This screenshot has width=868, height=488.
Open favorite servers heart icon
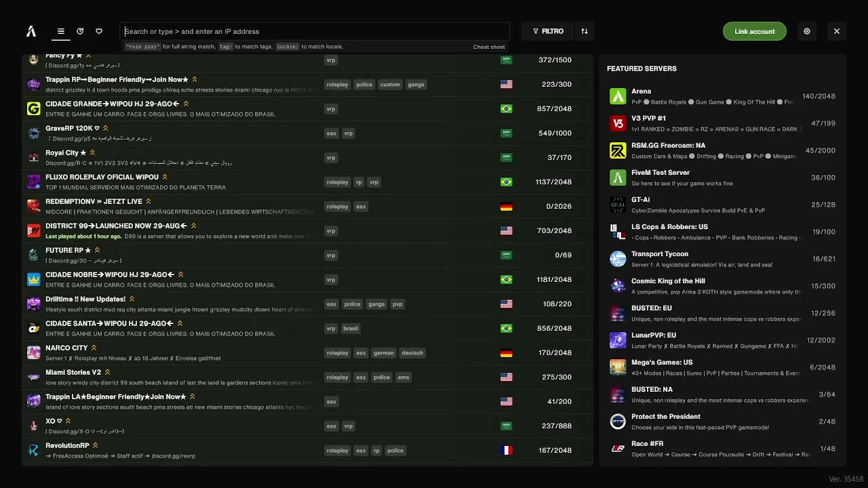pos(99,31)
